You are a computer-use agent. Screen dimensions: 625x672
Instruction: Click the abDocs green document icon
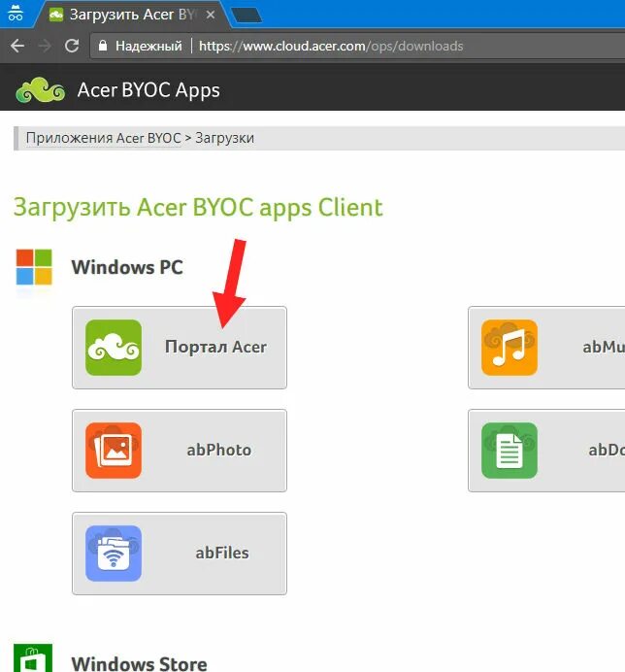coord(510,451)
